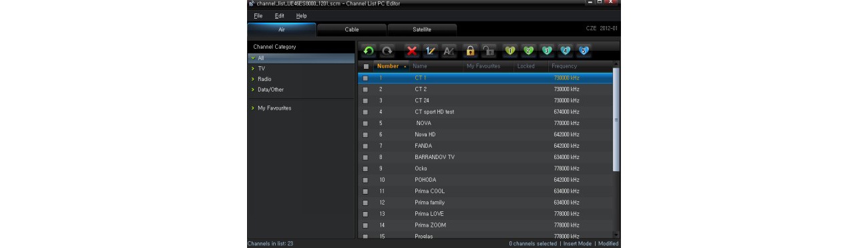The height and width of the screenshot is (248, 868).
Task: Click the edit channel number icon
Action: tap(431, 51)
